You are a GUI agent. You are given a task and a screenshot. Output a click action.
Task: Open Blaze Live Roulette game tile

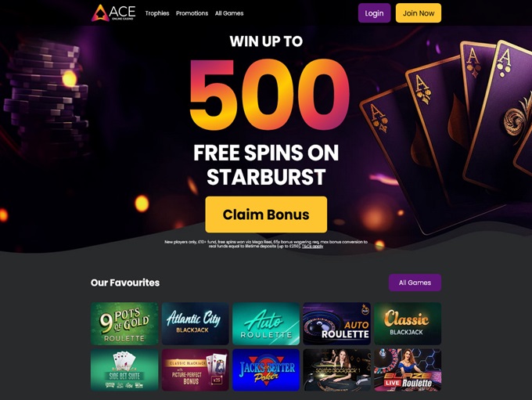click(x=408, y=369)
